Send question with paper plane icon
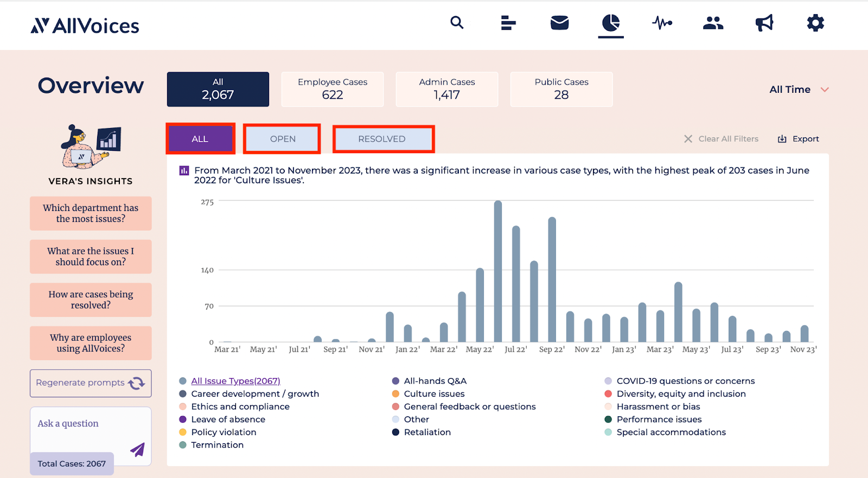This screenshot has height=478, width=868. point(138,449)
